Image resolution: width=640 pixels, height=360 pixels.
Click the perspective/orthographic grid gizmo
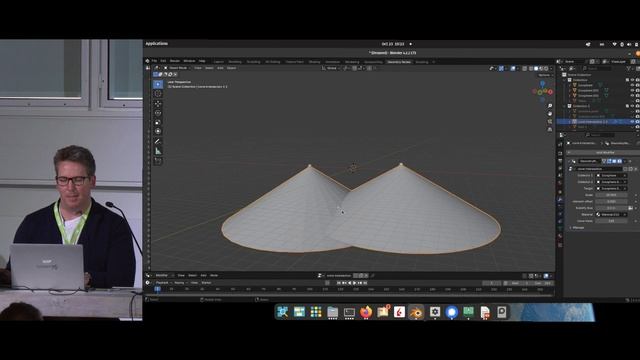pos(550,129)
